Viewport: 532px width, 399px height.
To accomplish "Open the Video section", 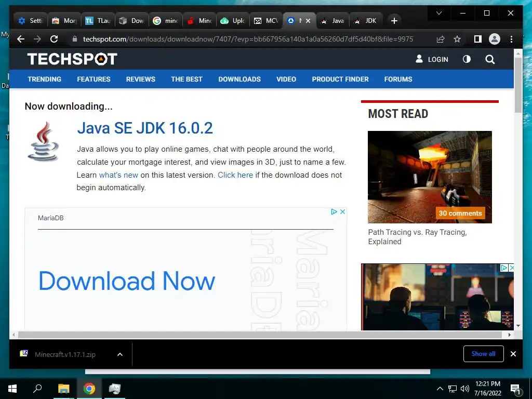I will (286, 79).
